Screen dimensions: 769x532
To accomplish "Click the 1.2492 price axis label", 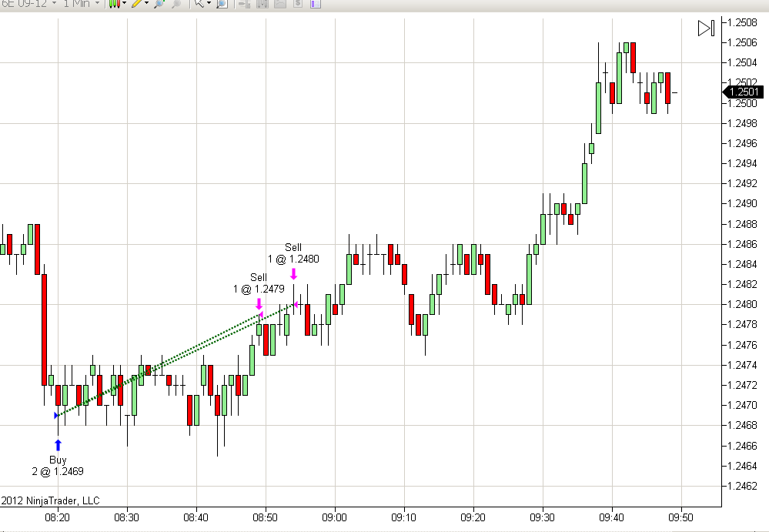I will 742,183.
